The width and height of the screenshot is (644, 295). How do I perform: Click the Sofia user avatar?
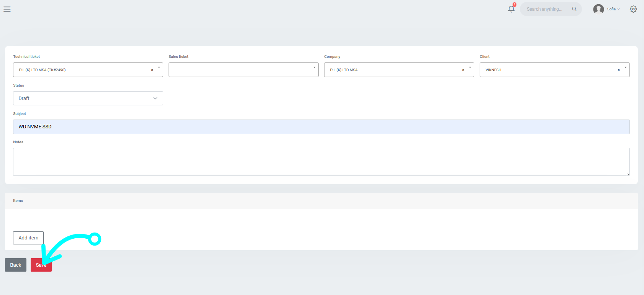pyautogui.click(x=598, y=9)
